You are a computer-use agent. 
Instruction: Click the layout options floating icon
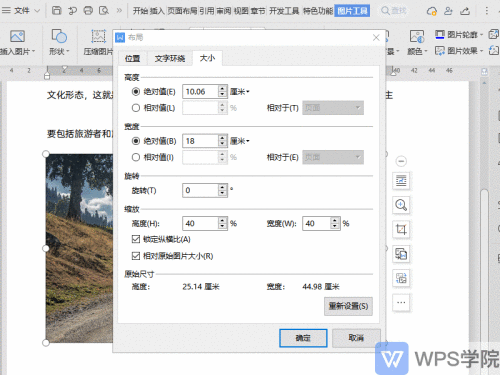[x=401, y=181]
